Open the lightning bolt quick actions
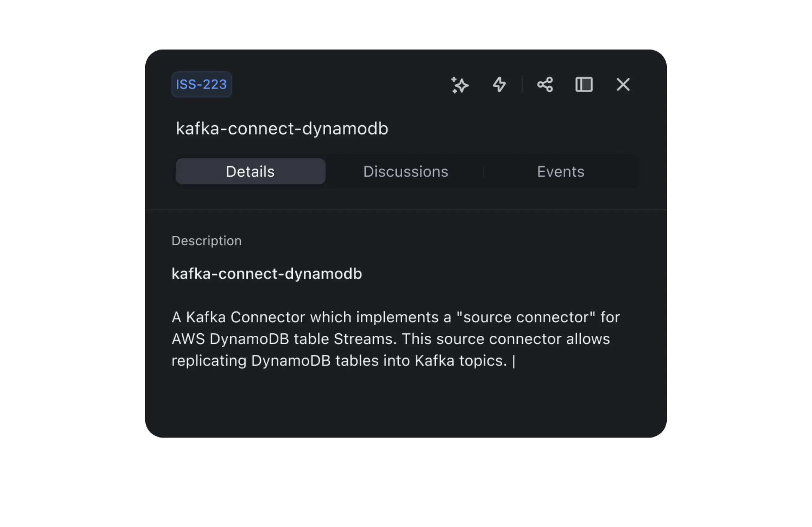The width and height of the screenshot is (812, 527). [x=499, y=84]
